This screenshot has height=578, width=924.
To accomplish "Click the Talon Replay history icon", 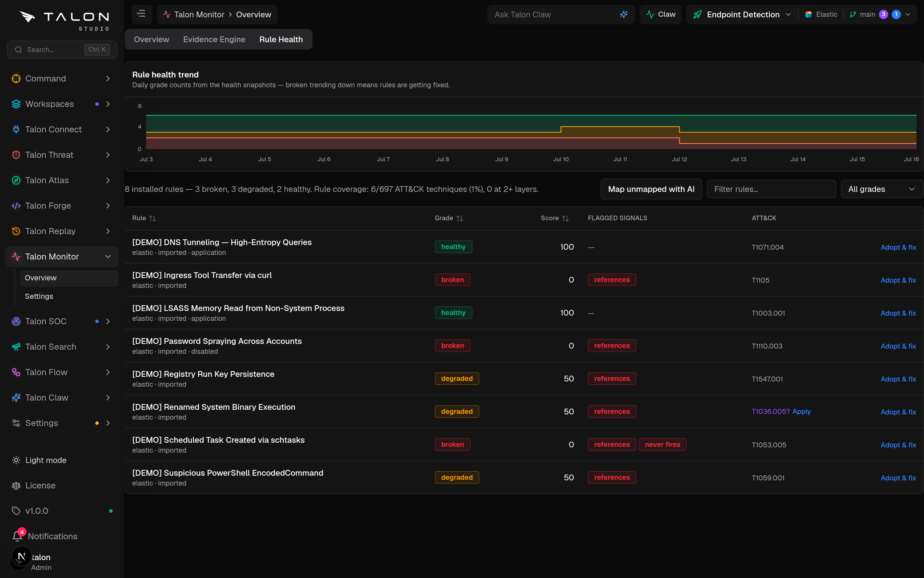I will click(x=16, y=231).
